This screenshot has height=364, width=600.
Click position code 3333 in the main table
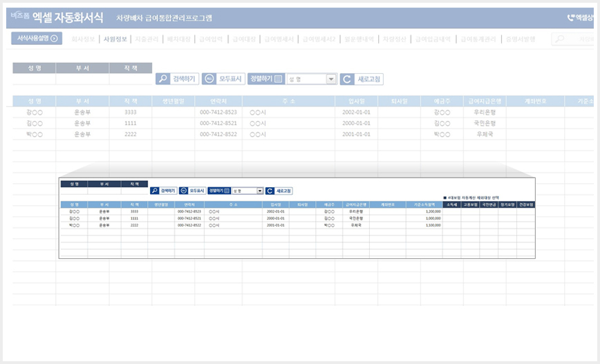pos(131,112)
